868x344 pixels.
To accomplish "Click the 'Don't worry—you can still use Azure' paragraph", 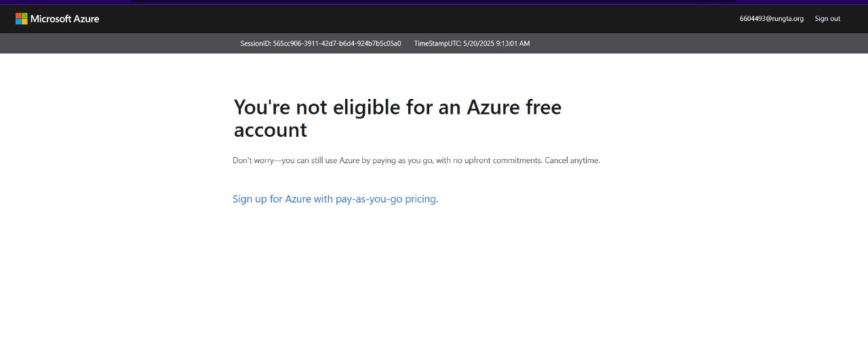I will click(416, 160).
